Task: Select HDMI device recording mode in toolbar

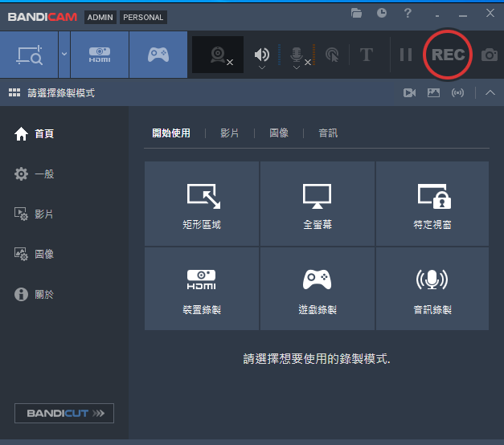Action: (x=100, y=55)
